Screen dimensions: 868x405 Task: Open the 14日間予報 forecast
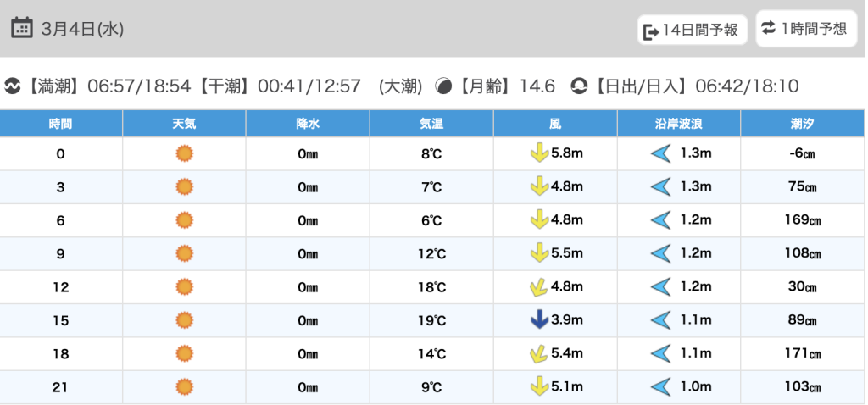[x=692, y=31]
